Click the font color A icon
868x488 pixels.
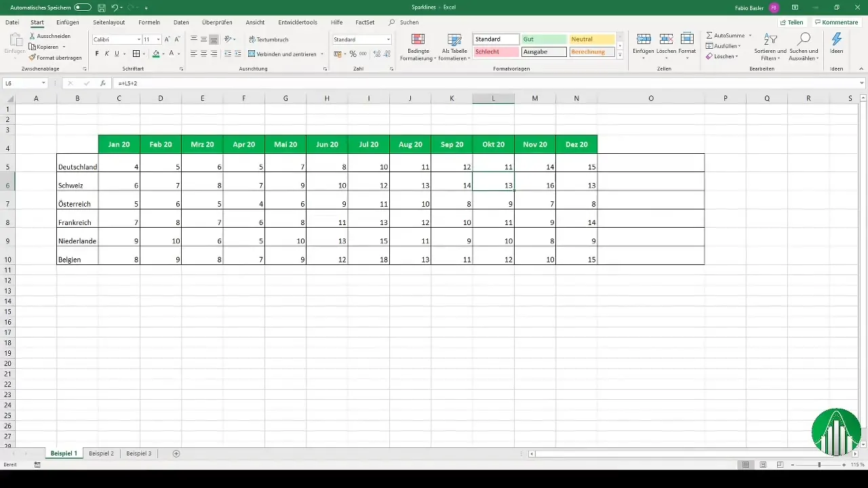(x=172, y=54)
